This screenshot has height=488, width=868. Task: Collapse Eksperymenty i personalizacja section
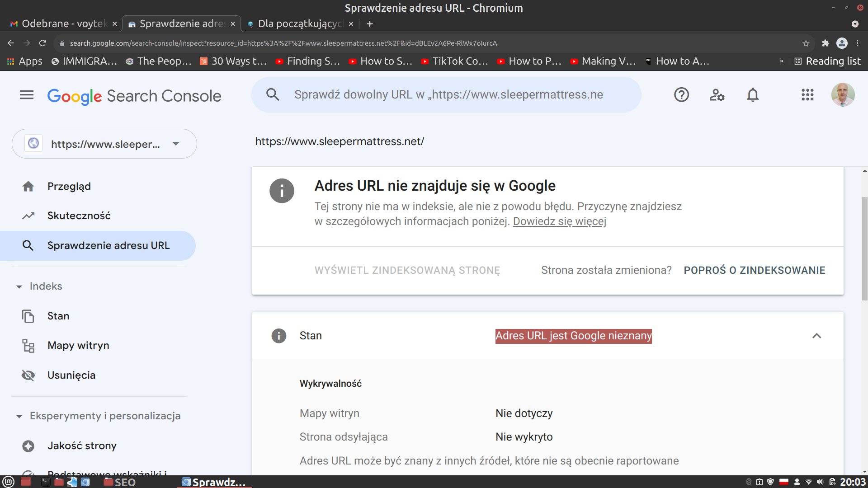[x=19, y=416]
